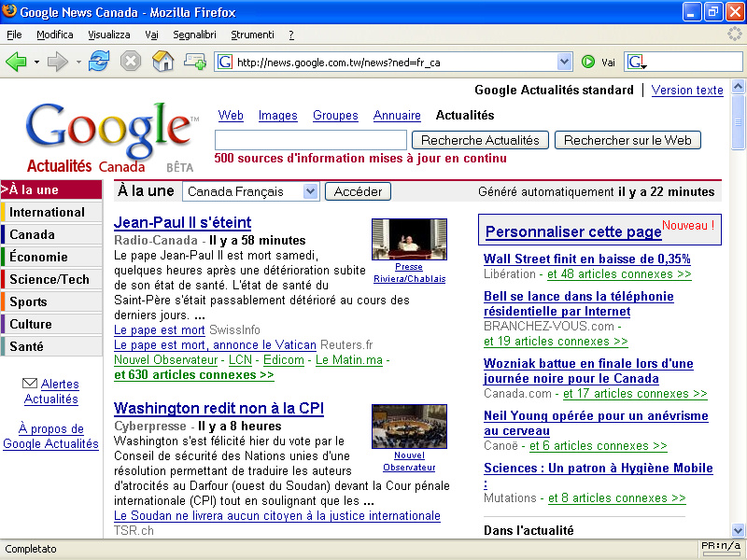The width and height of the screenshot is (747, 560).
Task: Click the news search text field
Action: [x=311, y=140]
